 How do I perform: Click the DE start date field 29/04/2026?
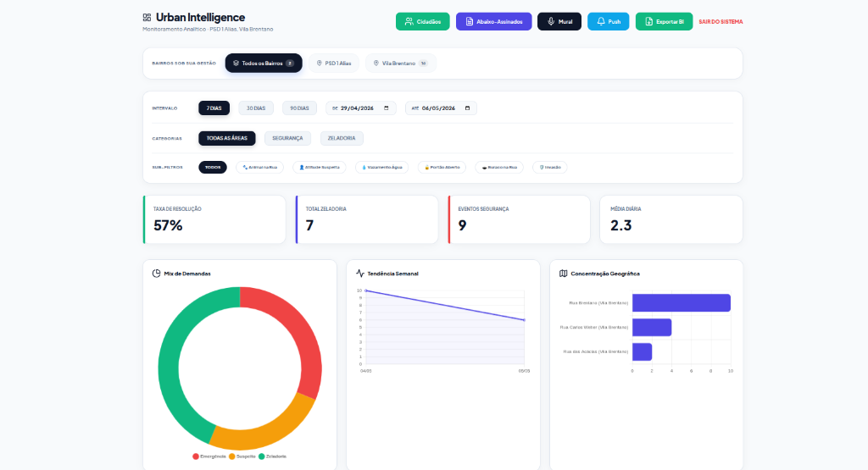point(361,108)
